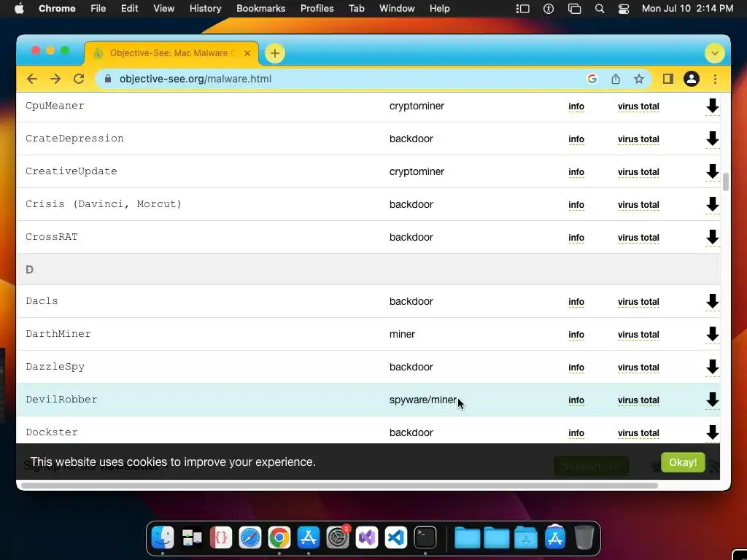This screenshot has width=747, height=560.
Task: Download the CreativeUpdate sample arrow
Action: click(x=712, y=171)
